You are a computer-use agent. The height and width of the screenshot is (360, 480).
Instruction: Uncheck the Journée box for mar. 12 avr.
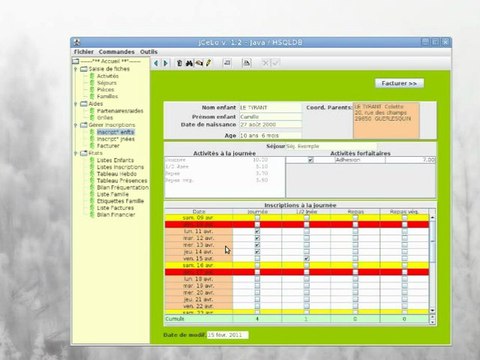tap(257, 238)
